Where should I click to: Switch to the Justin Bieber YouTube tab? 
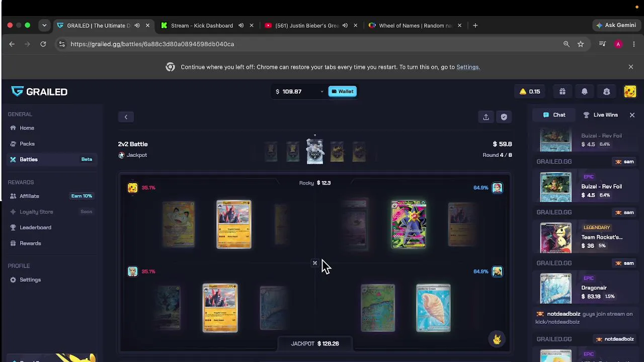tap(307, 26)
